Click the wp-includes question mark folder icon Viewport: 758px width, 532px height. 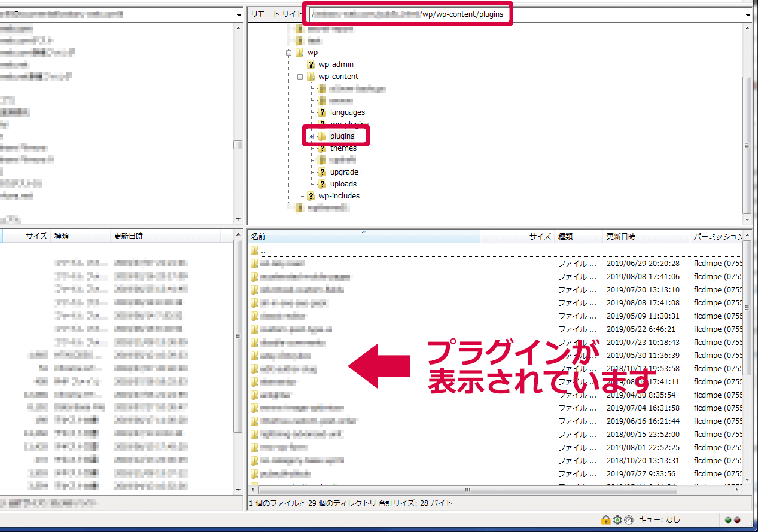click(x=310, y=196)
